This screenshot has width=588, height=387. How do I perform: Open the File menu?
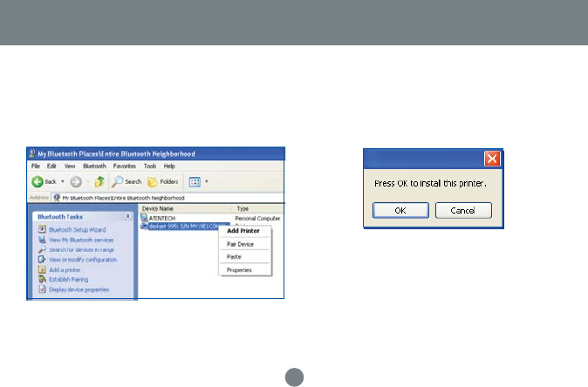click(x=36, y=166)
